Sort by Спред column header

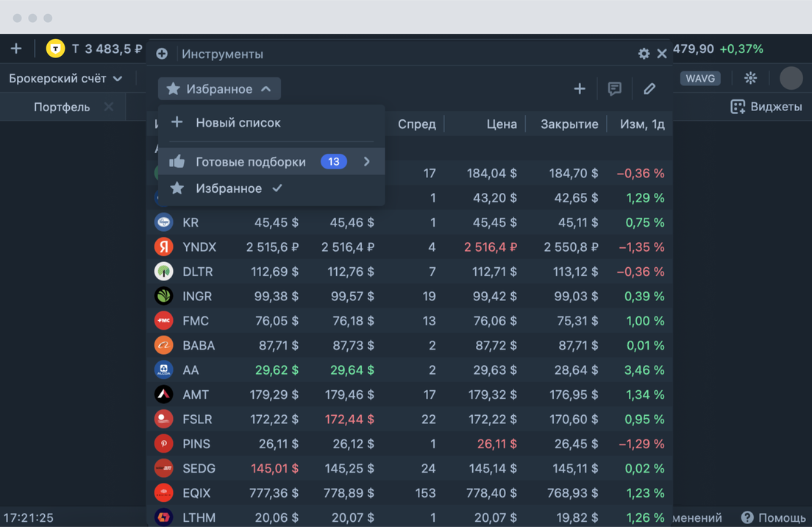point(417,124)
